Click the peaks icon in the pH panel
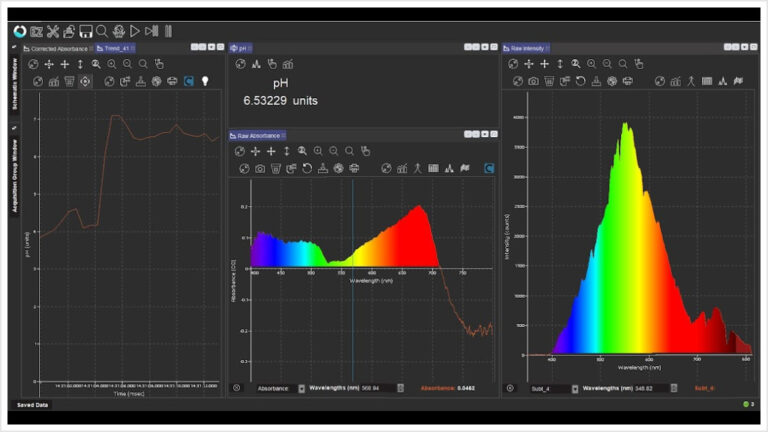768x432 pixels. tap(256, 64)
